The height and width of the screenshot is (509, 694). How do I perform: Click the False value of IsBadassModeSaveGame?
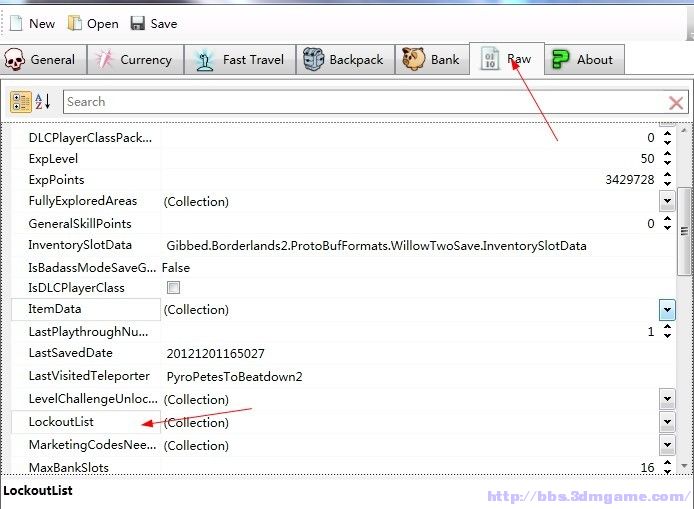point(176,268)
